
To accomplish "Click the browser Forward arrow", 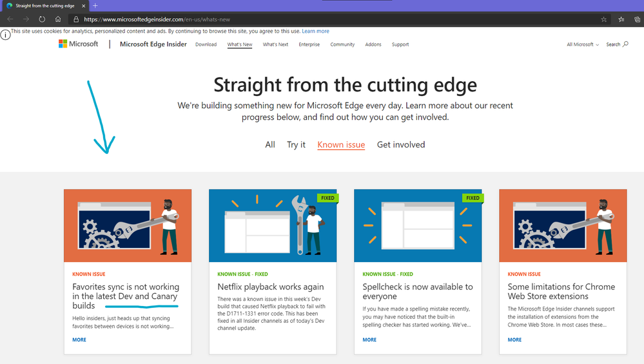I will [26, 19].
